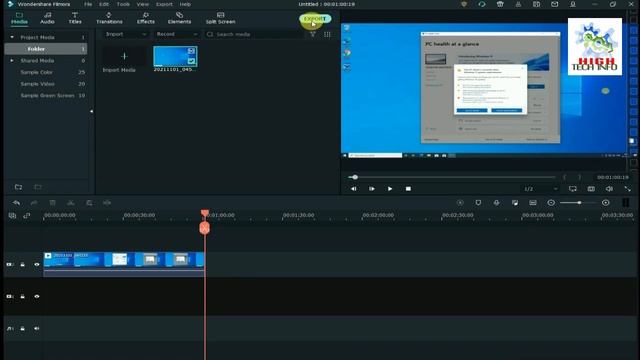Switch to the Split Screen tab
The width and height of the screenshot is (640, 360).
(220, 18)
